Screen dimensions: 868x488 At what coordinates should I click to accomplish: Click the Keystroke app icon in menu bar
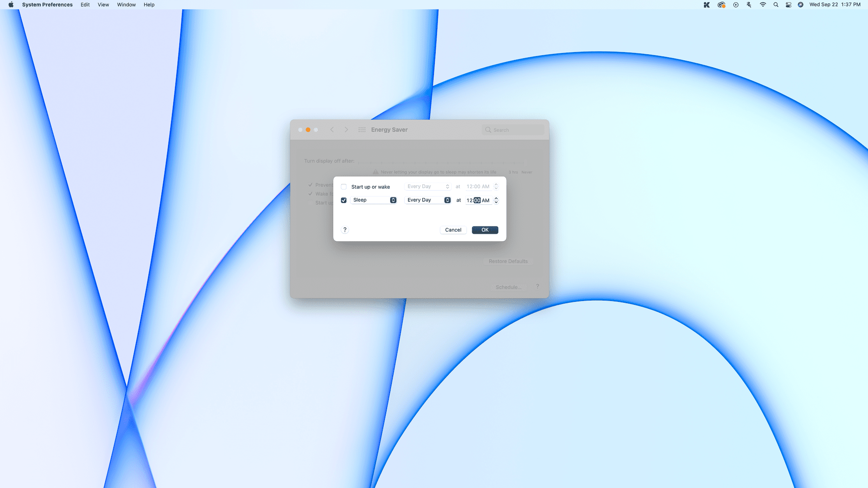click(x=707, y=5)
